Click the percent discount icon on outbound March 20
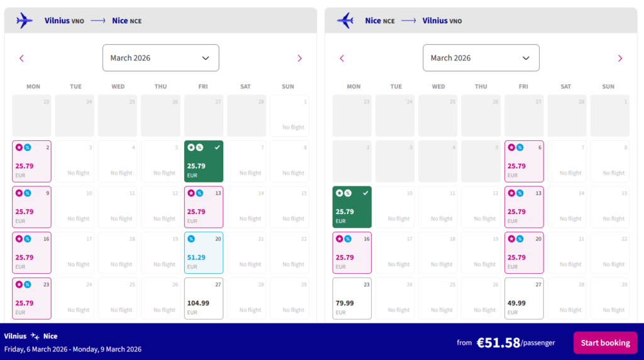 point(191,239)
